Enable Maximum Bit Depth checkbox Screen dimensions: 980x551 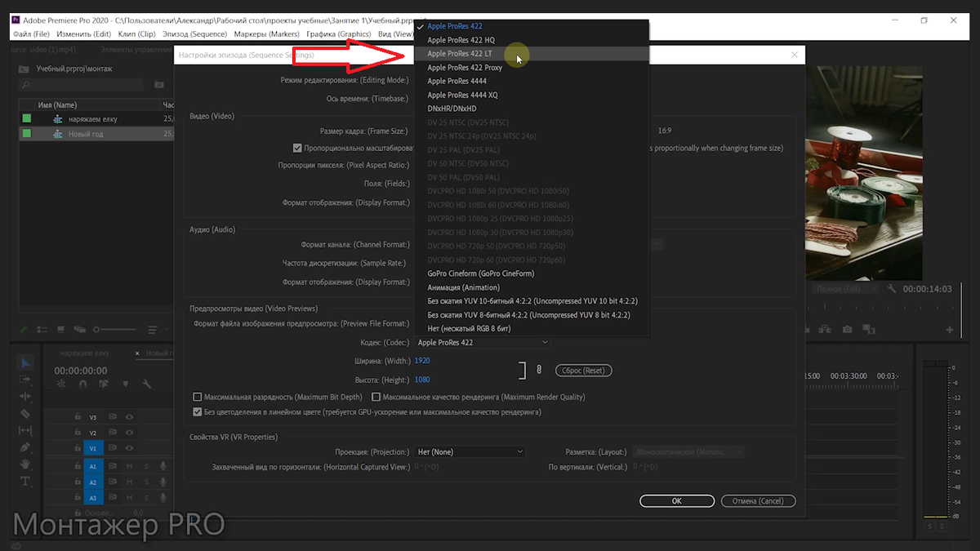click(x=198, y=397)
